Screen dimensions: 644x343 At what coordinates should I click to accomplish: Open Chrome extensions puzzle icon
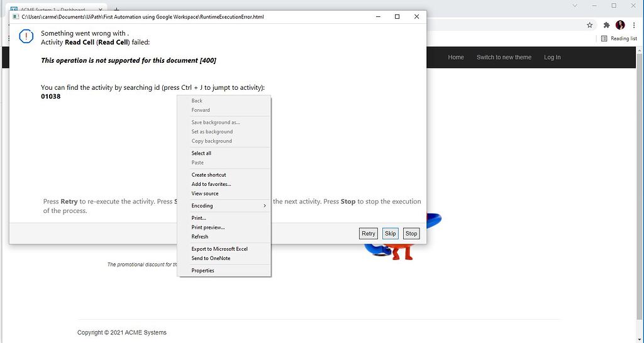[606, 25]
